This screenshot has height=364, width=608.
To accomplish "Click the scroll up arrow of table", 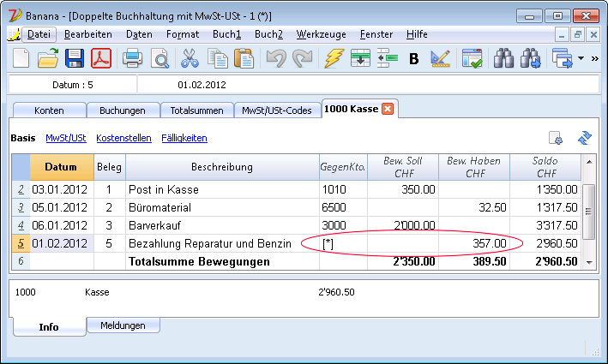I will [x=589, y=162].
